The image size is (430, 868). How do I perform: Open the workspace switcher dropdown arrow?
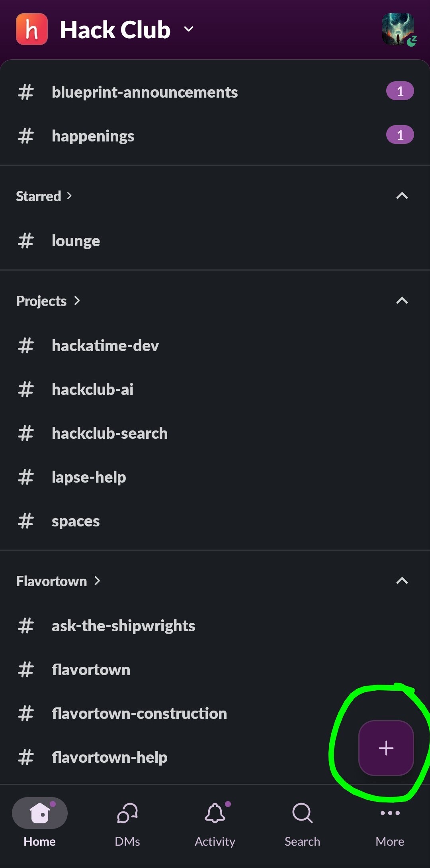[189, 29]
